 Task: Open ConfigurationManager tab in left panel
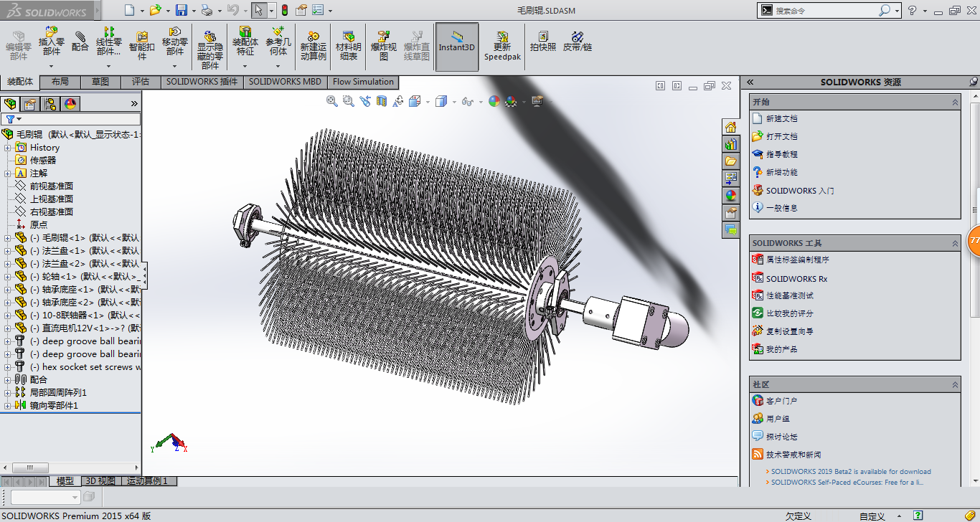pyautogui.click(x=50, y=104)
